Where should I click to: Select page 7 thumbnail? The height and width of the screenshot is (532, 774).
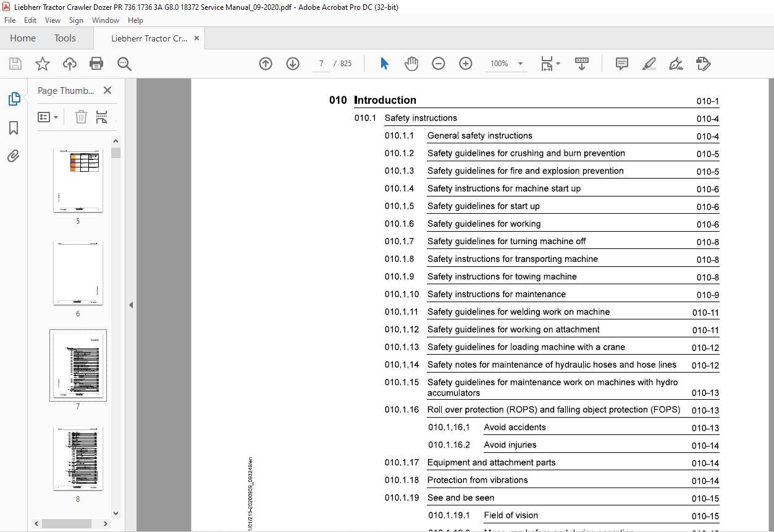pos(78,365)
